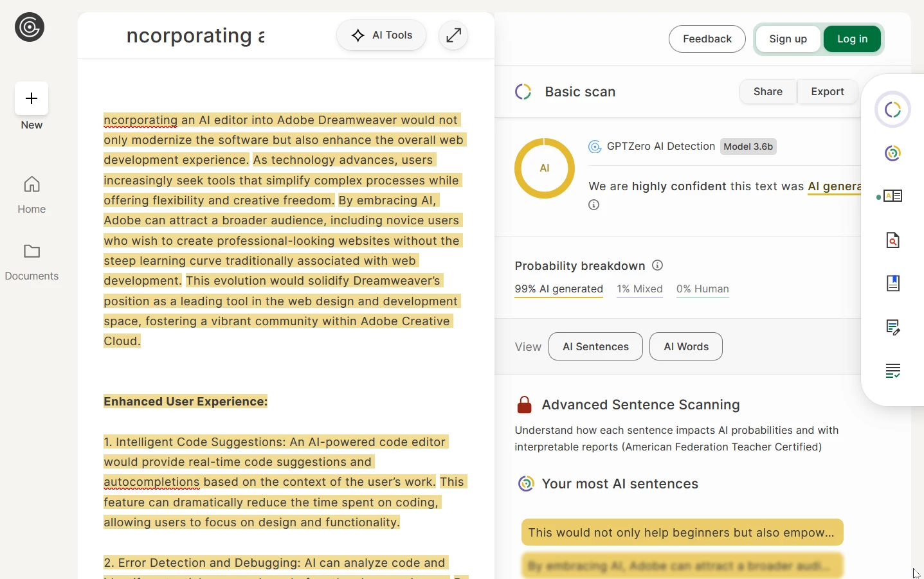
Task: Click the Sign up button
Action: click(x=788, y=39)
